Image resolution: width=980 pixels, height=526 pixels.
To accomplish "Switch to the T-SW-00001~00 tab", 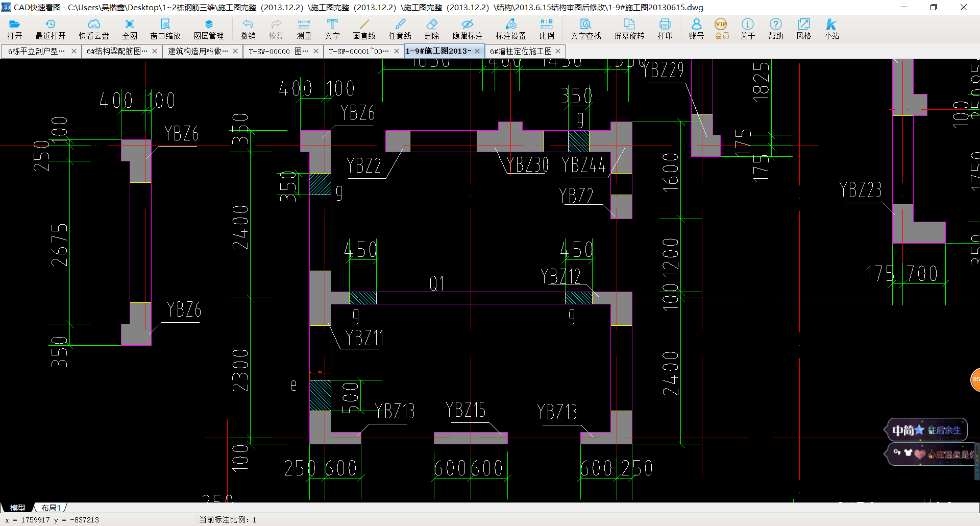I will [x=359, y=51].
